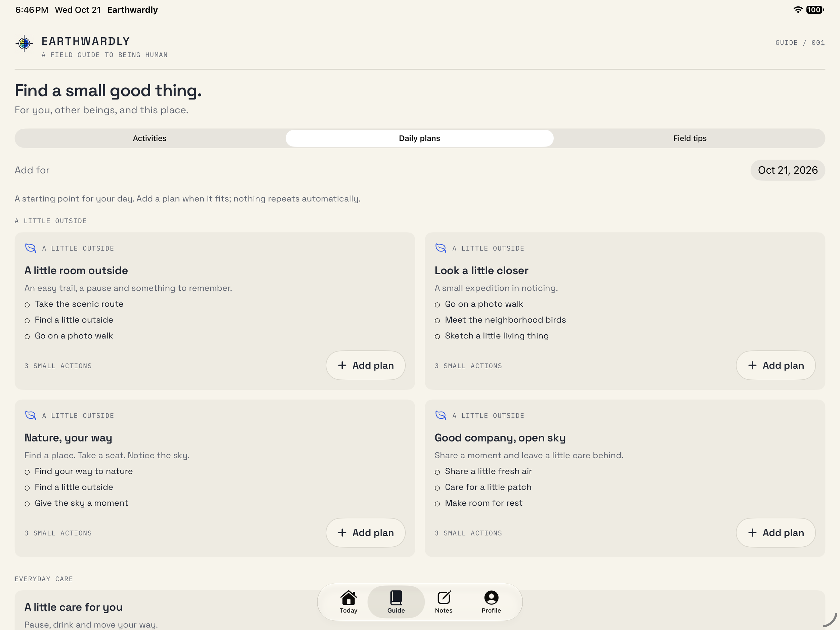Viewport: 840px width, 630px height.
Task: Tick the Give the sky a moment circle
Action: (x=27, y=504)
